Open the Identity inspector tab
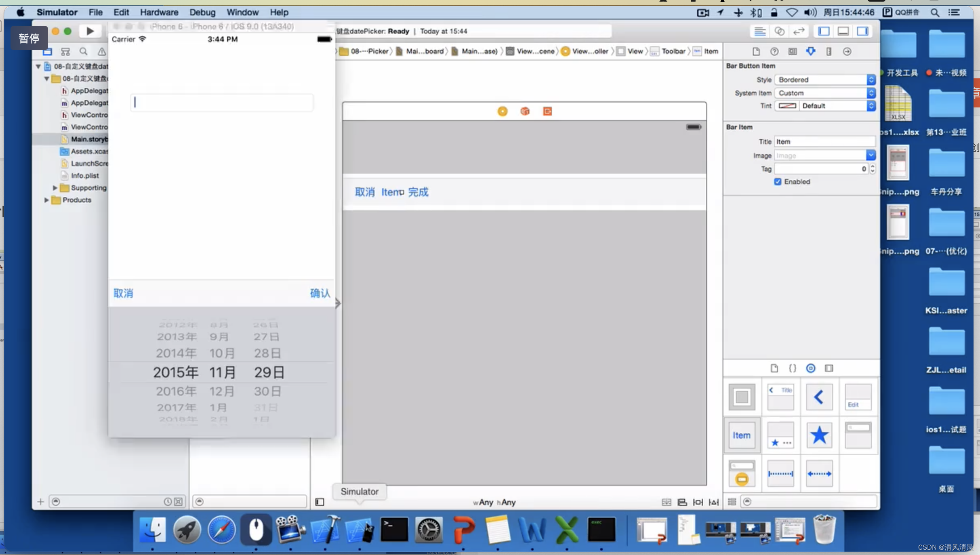980x555 pixels. pos(792,51)
